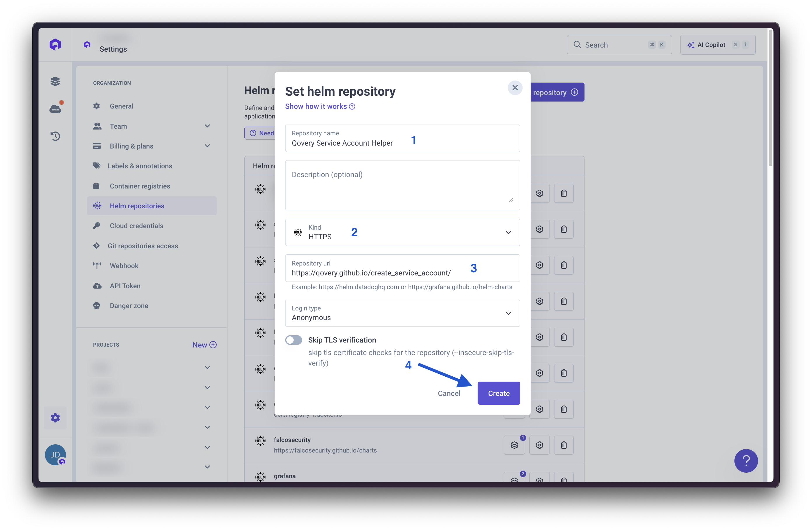Close the Set helm repository dialog
Image resolution: width=812 pixels, height=531 pixels.
point(515,88)
